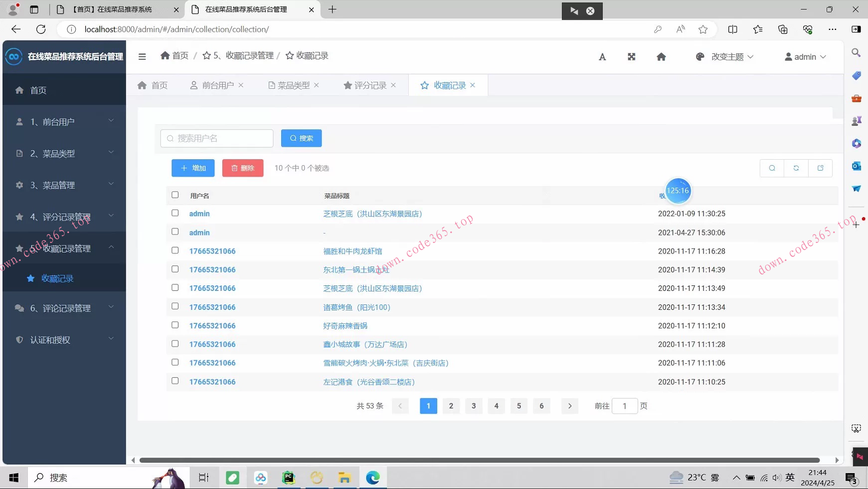
Task: Refresh the table with the reload icon
Action: pos(796,168)
